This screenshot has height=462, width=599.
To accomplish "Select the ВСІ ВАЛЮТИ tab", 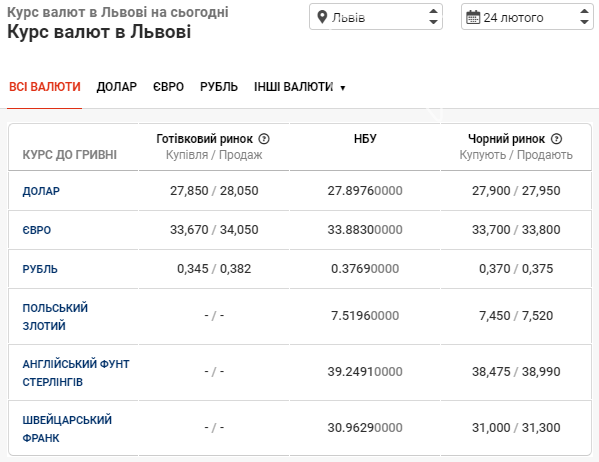I will point(45,87).
